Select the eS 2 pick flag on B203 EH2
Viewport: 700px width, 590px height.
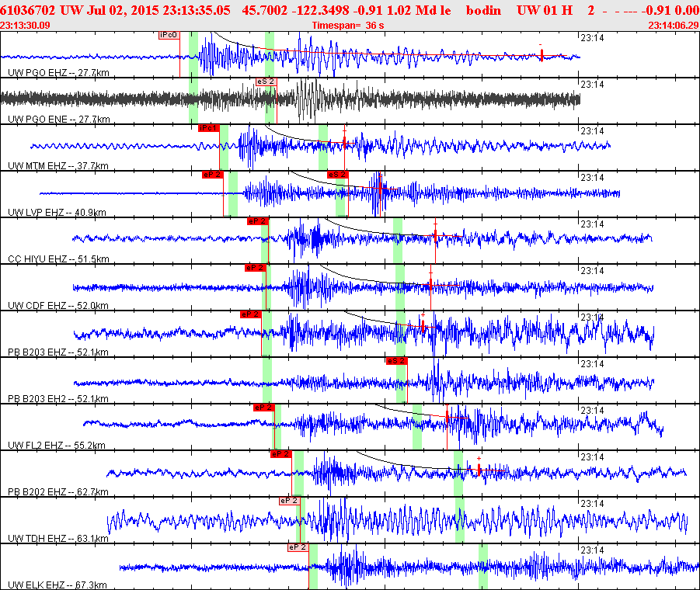click(397, 361)
